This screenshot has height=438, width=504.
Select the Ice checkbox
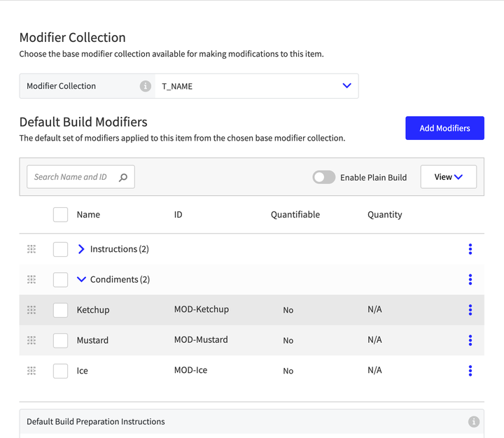pos(60,371)
